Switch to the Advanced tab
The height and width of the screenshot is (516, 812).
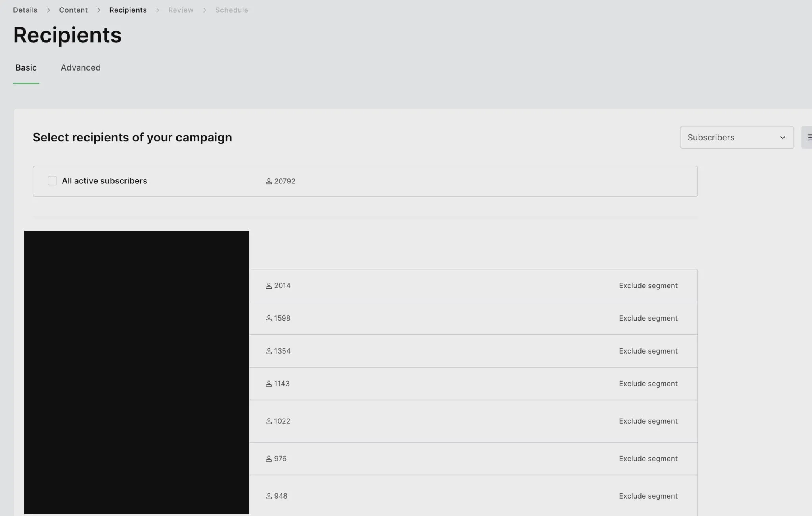tap(80, 68)
